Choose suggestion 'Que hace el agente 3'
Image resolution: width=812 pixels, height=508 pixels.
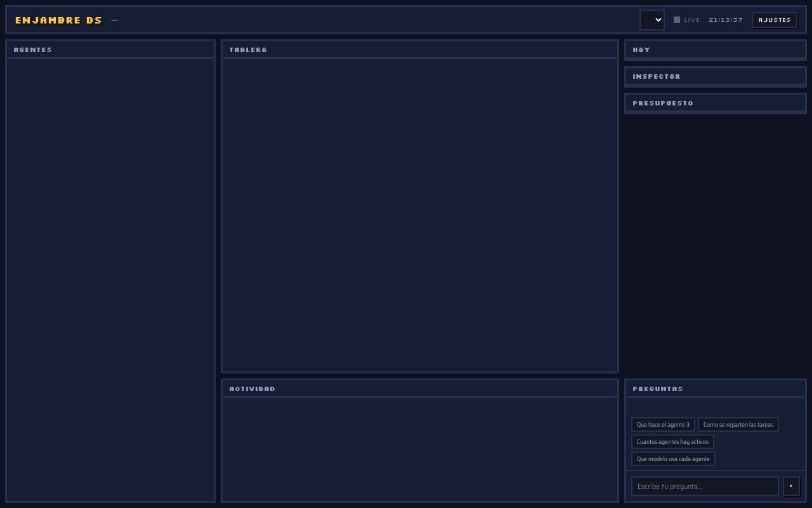click(663, 425)
